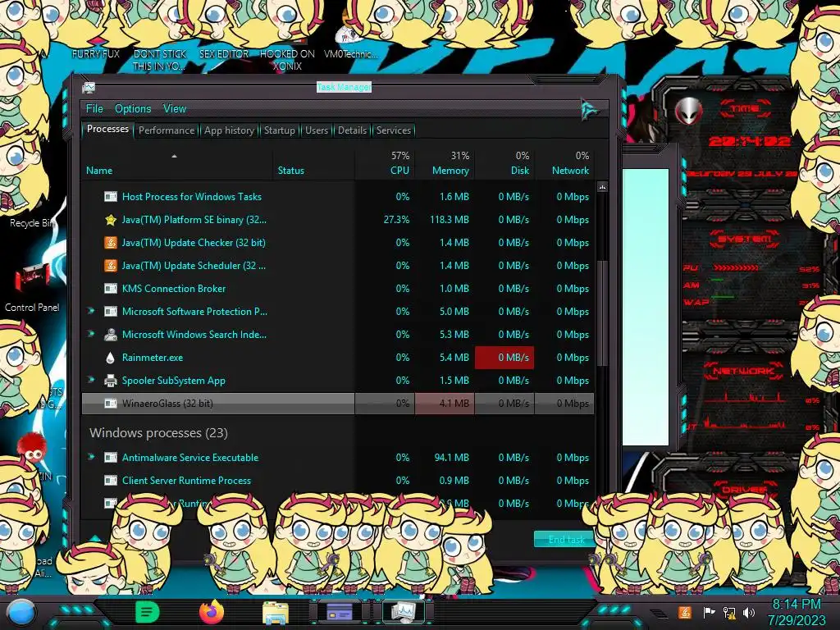Screen dimensions: 840x630
Task: Click the Spooler SubSystem App printer icon
Action: [111, 381]
